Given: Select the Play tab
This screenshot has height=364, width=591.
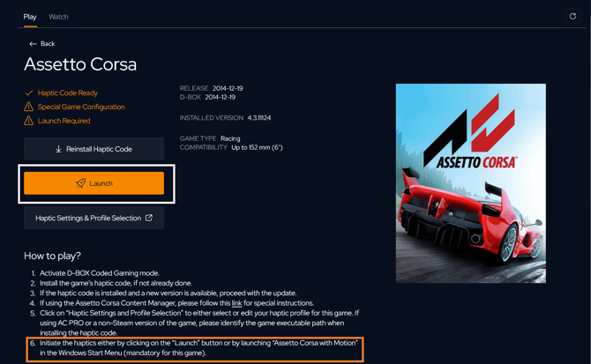Looking at the screenshot, I should (30, 17).
